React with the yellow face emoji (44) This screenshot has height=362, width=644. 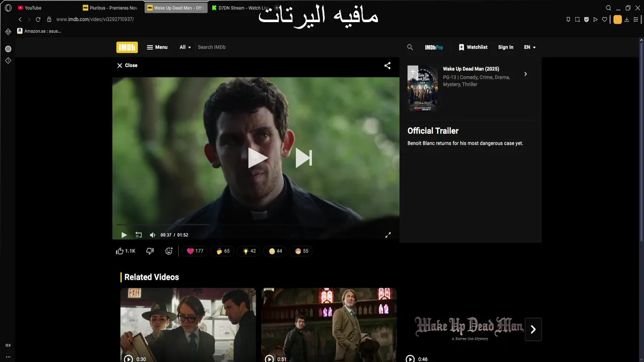coord(275,251)
